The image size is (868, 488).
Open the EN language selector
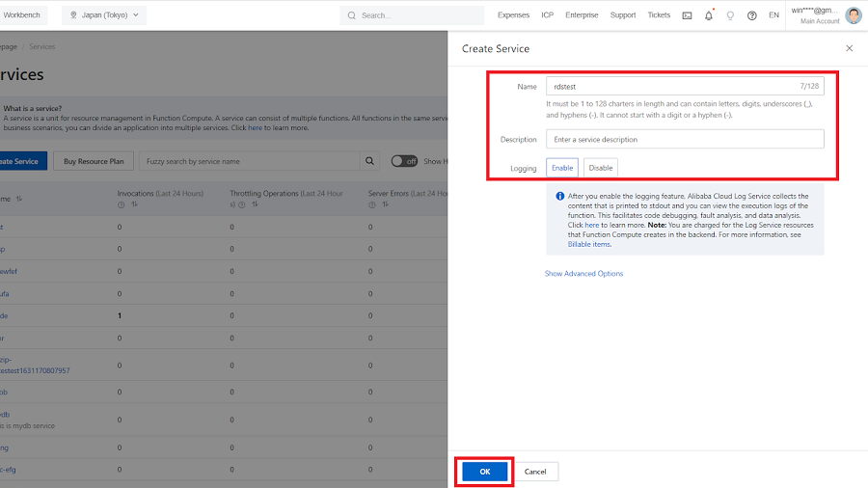click(773, 15)
